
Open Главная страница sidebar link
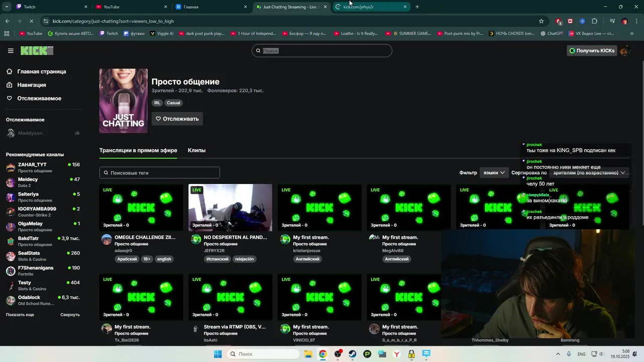tap(42, 71)
